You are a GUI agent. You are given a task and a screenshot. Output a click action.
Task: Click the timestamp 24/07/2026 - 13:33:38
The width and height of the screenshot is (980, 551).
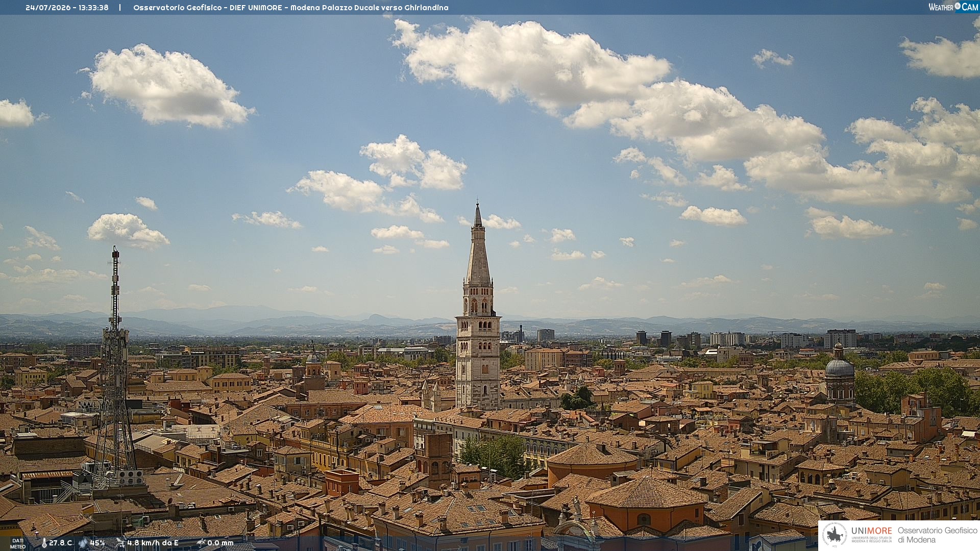pos(67,8)
